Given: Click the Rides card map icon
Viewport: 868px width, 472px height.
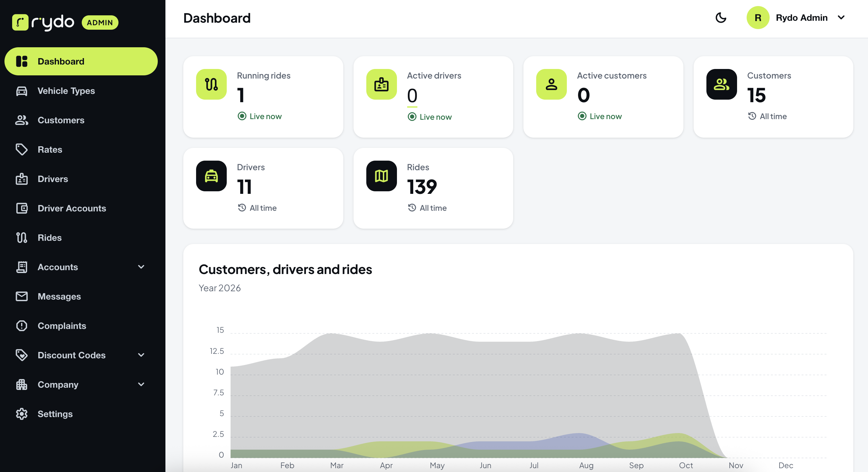Looking at the screenshot, I should click(381, 176).
